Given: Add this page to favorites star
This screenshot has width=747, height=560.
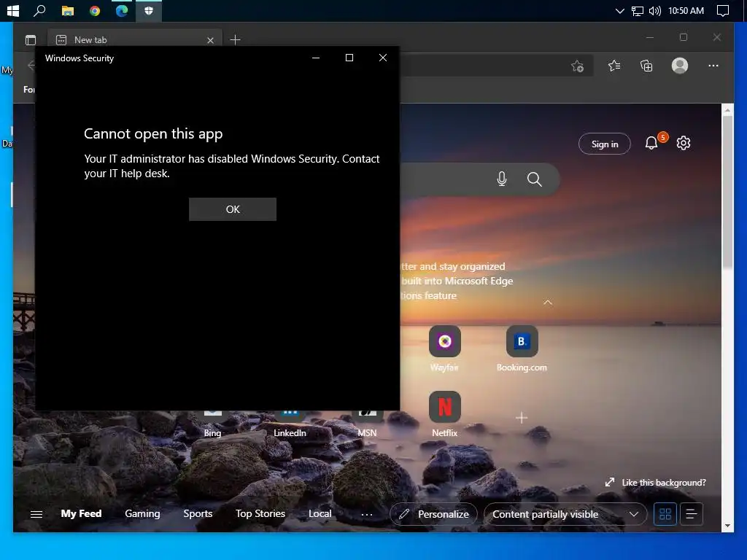Looking at the screenshot, I should pos(578,66).
